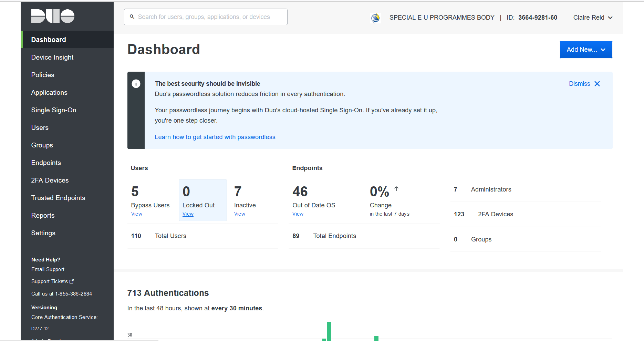The image size is (644, 341).
Task: Click the organization globe logo icon
Action: pos(375,18)
